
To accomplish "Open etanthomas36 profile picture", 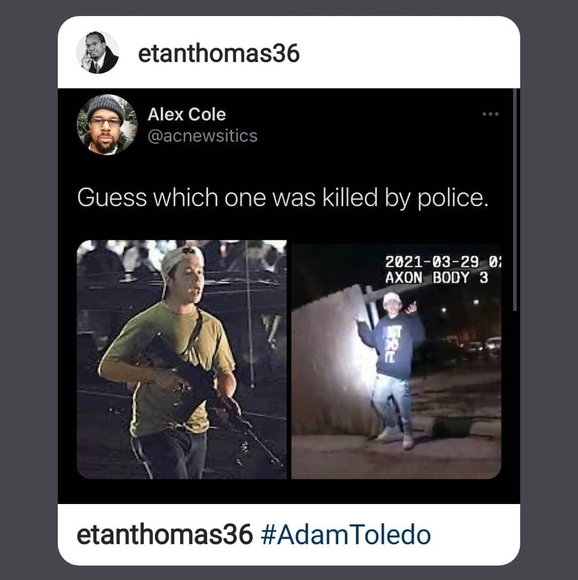I will click(x=98, y=53).
